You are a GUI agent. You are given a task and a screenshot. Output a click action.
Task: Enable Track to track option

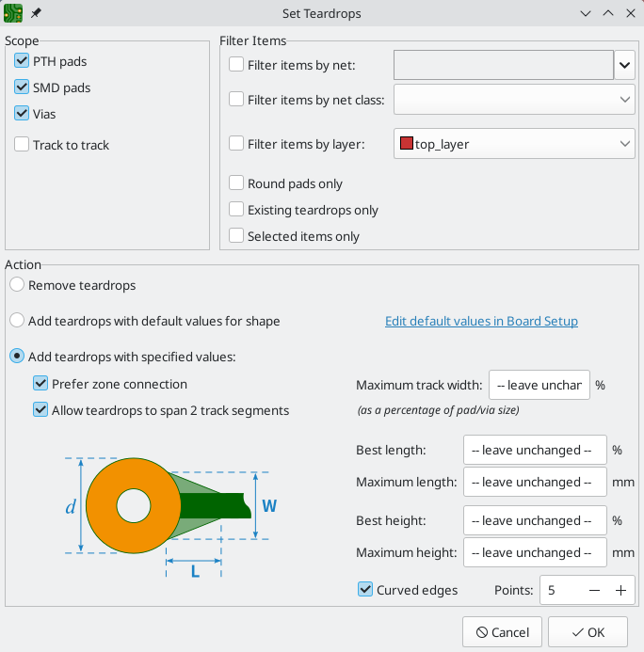tap(22, 145)
